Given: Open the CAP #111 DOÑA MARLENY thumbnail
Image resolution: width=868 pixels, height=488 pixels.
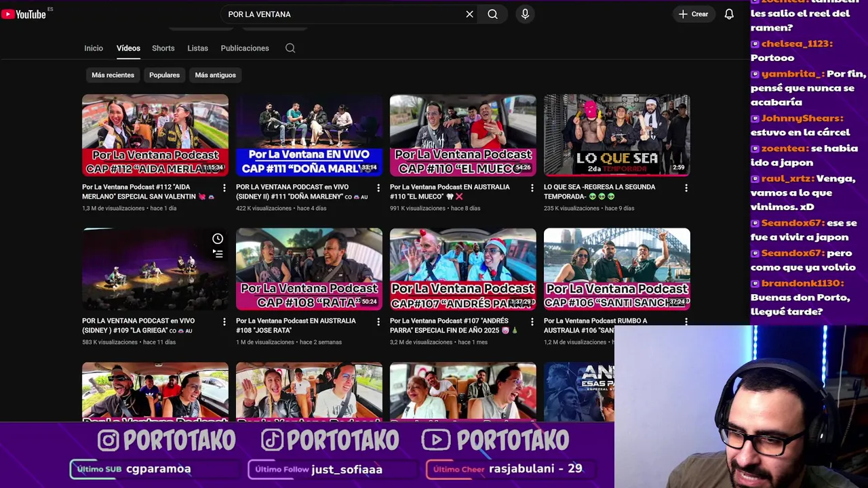Looking at the screenshot, I should [x=309, y=135].
